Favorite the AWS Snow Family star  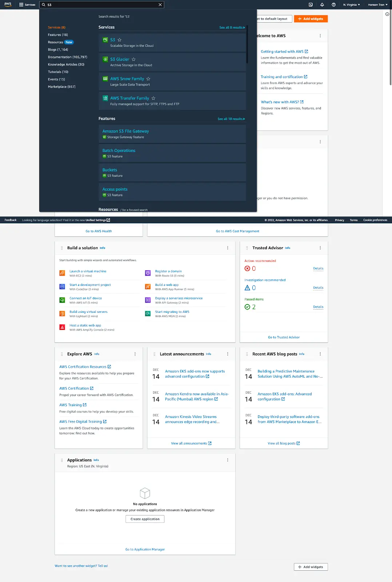click(x=148, y=79)
